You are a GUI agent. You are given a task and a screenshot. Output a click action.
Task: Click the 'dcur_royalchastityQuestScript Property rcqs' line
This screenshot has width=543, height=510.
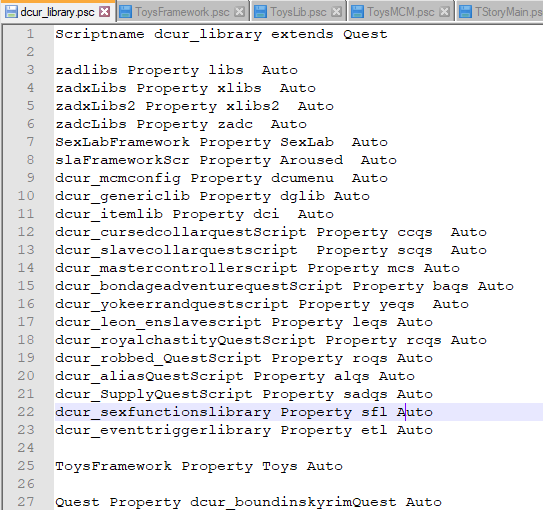271,340
